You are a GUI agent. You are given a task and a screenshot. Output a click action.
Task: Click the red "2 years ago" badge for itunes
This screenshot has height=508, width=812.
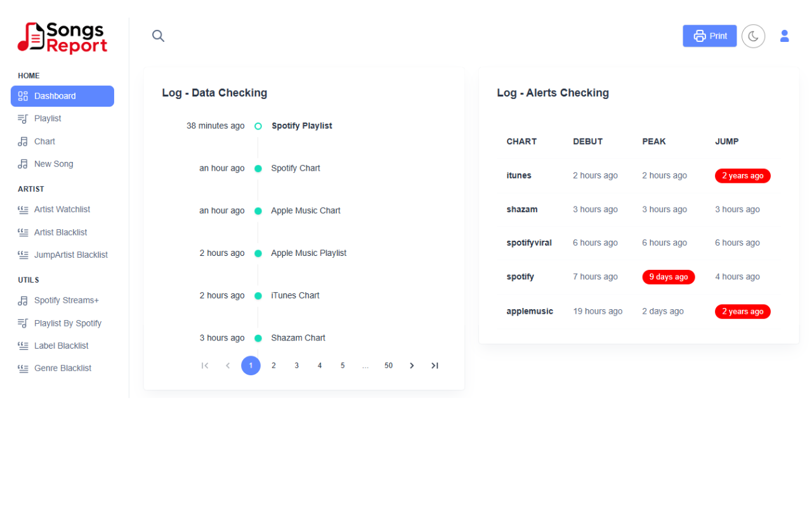point(743,176)
